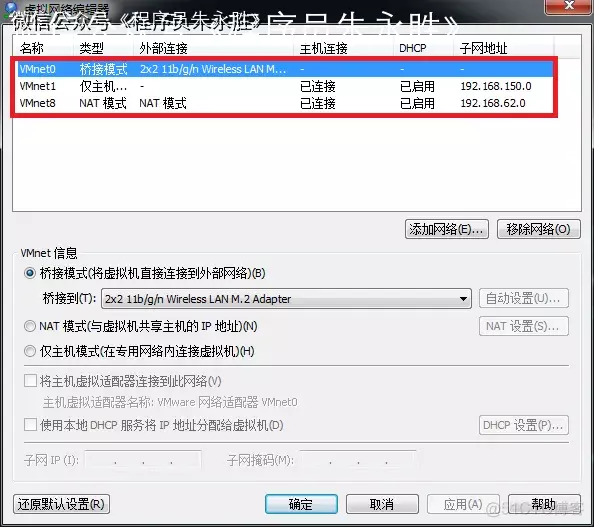The height and width of the screenshot is (527, 594).
Task: Click the subnet IP input field
Action: [143, 460]
